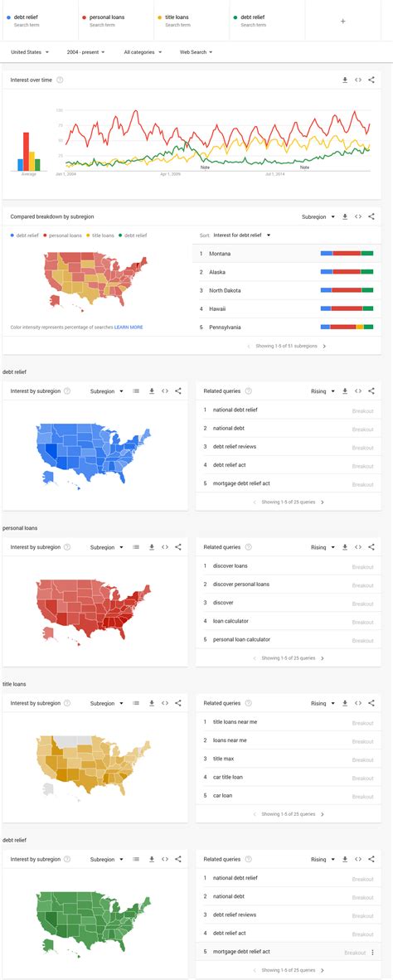The width and height of the screenshot is (393, 980).
Task: Open the All categories dropdown
Action: tap(143, 52)
